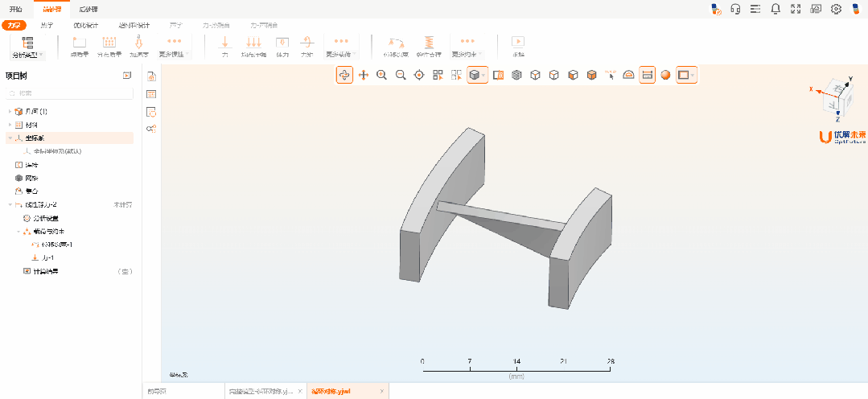
Task: Switch to the Start (开始) tab
Action: tap(16, 9)
